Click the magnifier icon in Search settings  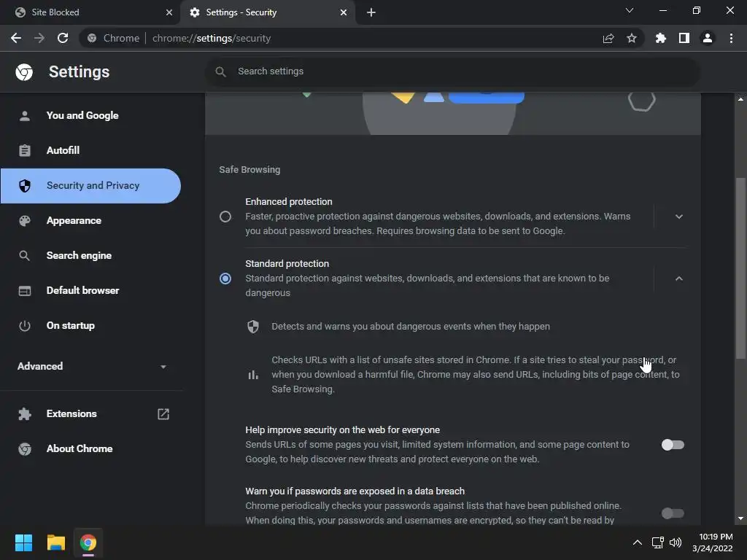tap(220, 71)
